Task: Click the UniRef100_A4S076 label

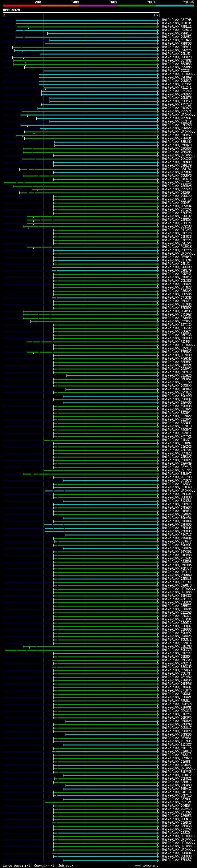Action: tap(176, 108)
